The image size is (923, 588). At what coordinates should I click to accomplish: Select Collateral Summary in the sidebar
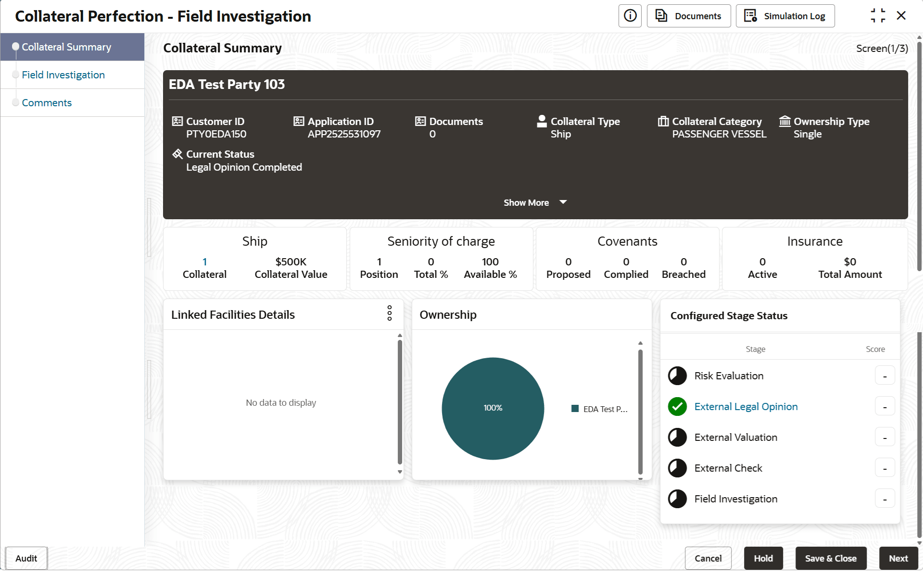[x=72, y=47]
